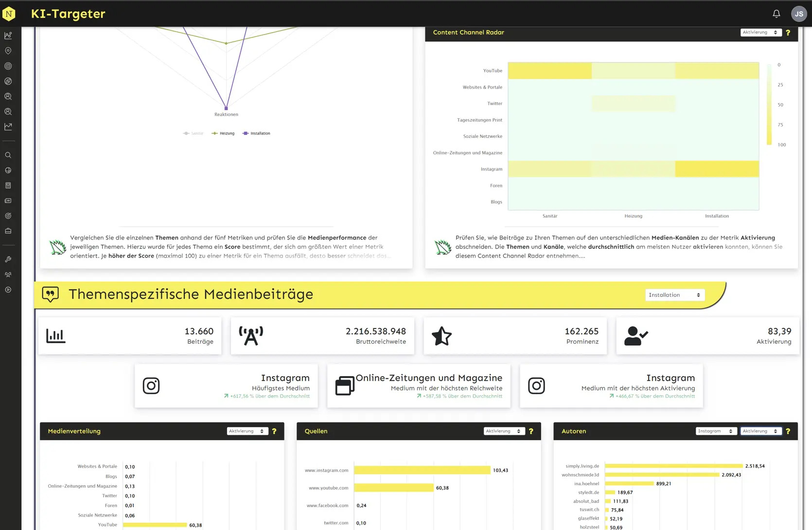Toggle Installation series in radar legend

click(x=256, y=133)
